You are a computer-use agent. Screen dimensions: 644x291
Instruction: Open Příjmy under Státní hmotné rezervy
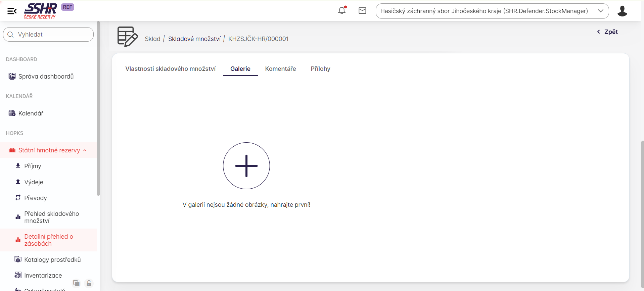pyautogui.click(x=33, y=166)
